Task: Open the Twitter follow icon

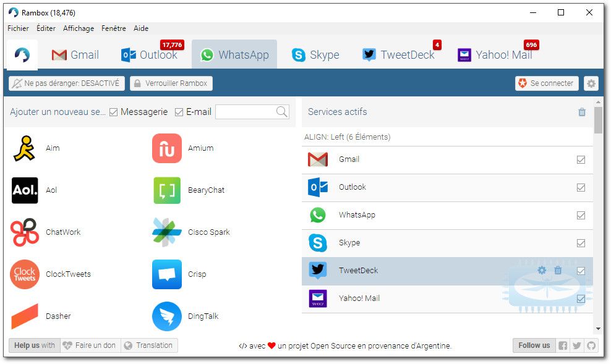Action: 577,345
